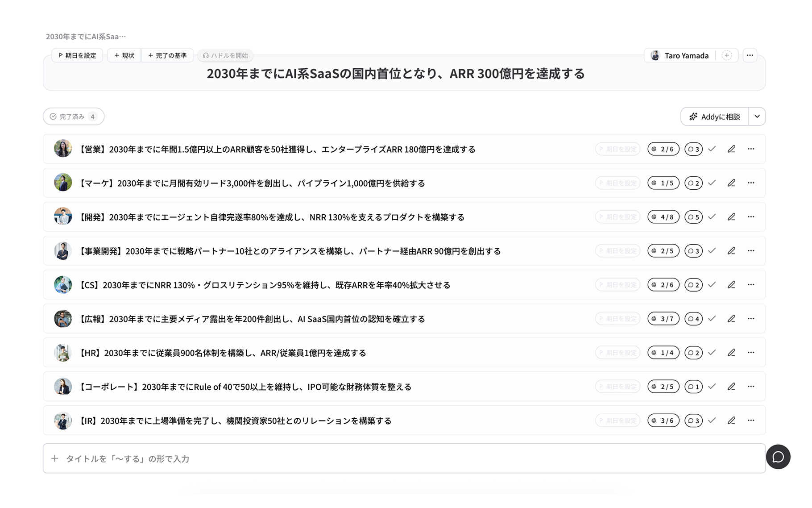The width and height of the screenshot is (812, 508).
Task: Open the Addyに相談 assistant button
Action: pos(715,117)
